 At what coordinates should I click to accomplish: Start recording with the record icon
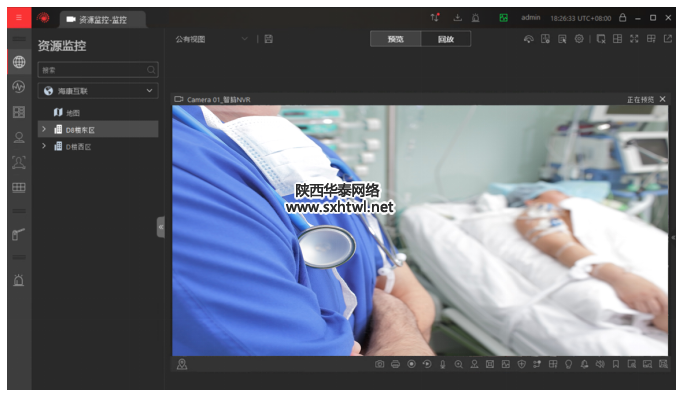pyautogui.click(x=411, y=364)
